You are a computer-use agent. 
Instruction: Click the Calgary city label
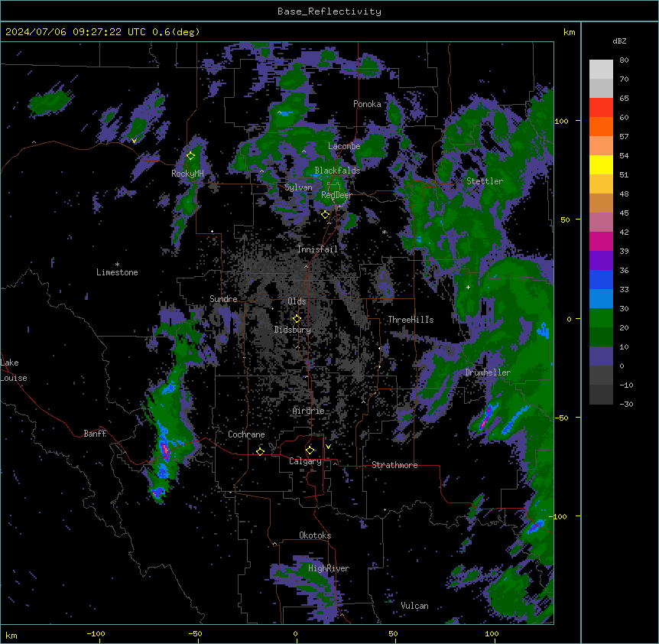[305, 461]
